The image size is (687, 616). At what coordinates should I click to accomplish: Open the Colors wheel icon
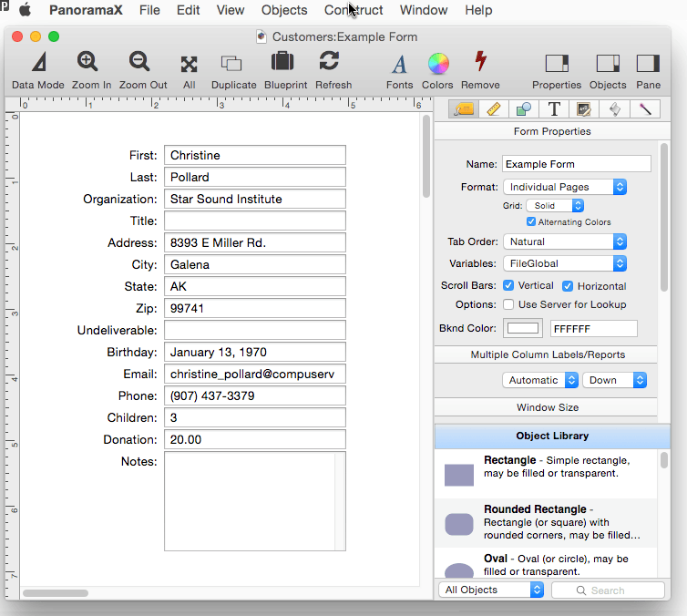tap(438, 64)
